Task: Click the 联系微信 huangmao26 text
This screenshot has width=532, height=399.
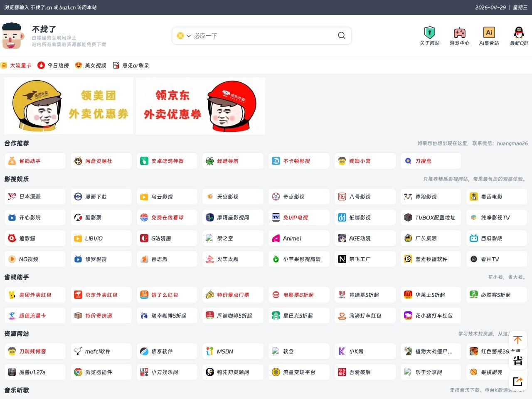Action: pos(500,143)
